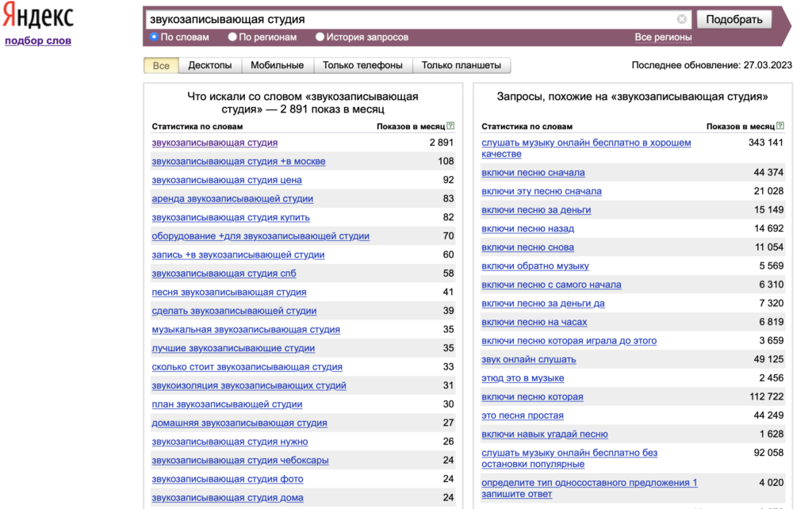This screenshot has height=509, width=812.
Task: Open the help icon beside right 'Показов в месяц'
Action: tap(780, 125)
